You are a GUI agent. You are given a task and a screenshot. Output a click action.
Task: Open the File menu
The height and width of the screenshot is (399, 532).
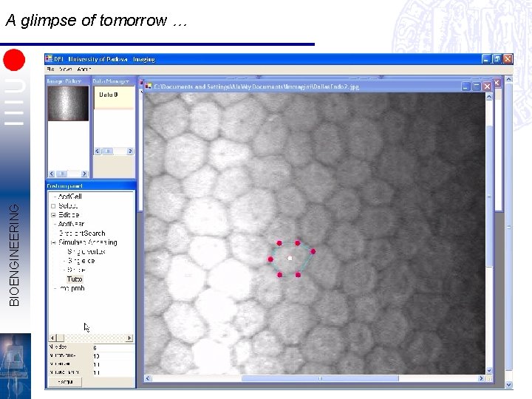[x=50, y=69]
